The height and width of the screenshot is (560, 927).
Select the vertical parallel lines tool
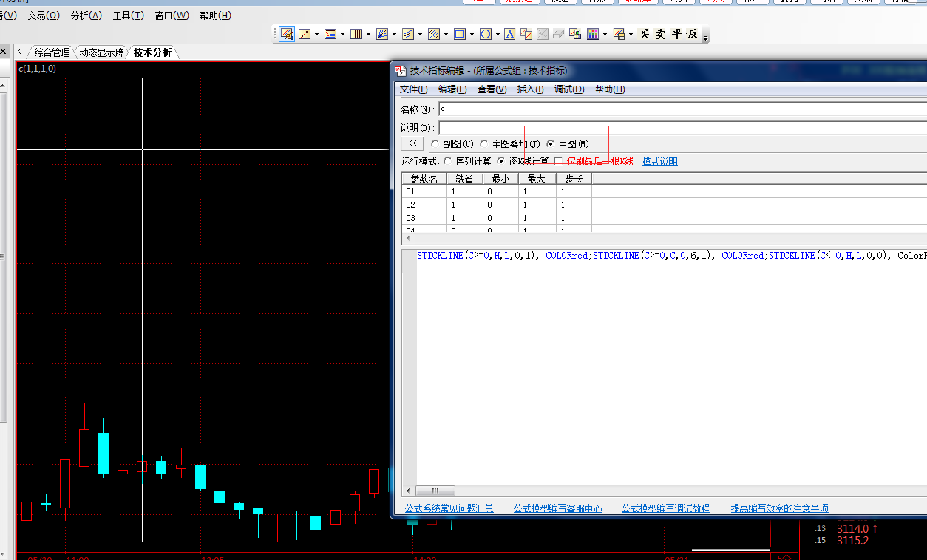point(356,34)
